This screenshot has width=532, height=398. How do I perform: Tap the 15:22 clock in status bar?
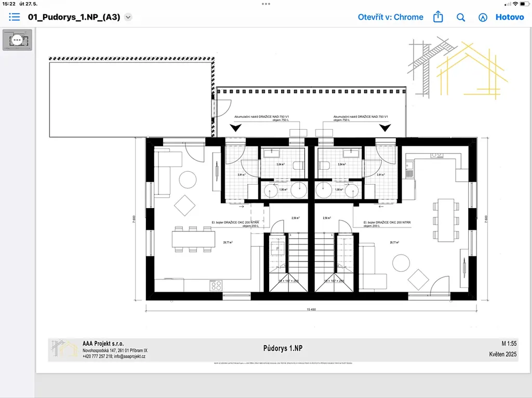9,4
